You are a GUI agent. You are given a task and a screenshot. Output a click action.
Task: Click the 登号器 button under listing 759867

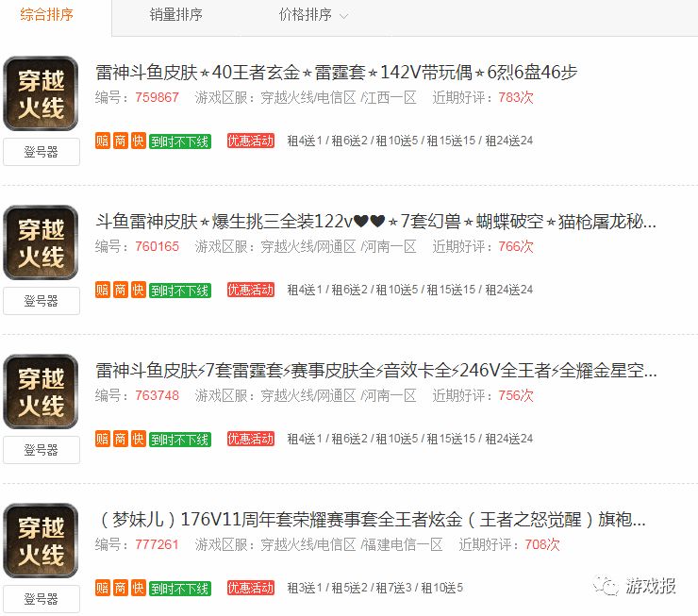[x=42, y=152]
